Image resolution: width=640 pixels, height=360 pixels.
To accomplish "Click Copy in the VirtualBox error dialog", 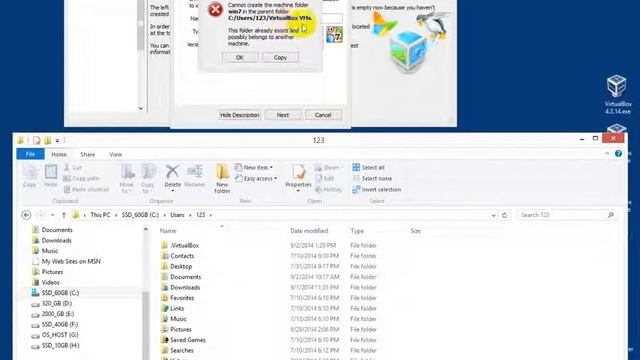I will 280,58.
